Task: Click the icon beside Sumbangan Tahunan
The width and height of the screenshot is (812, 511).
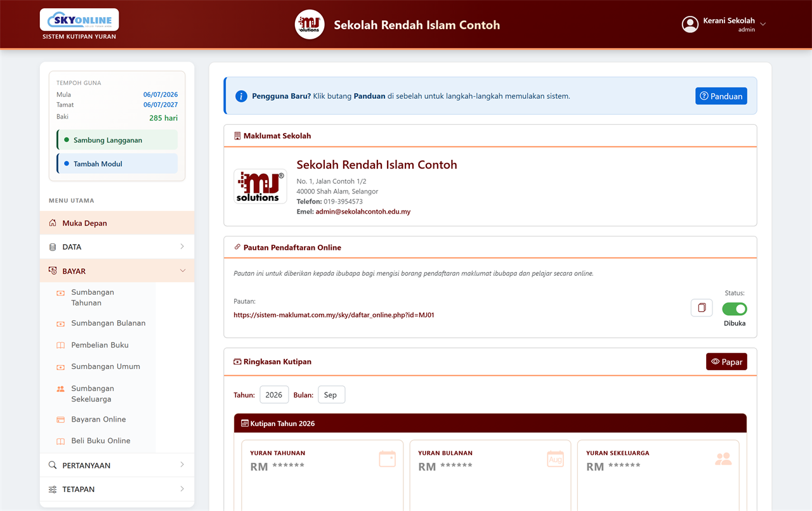Action: click(61, 293)
